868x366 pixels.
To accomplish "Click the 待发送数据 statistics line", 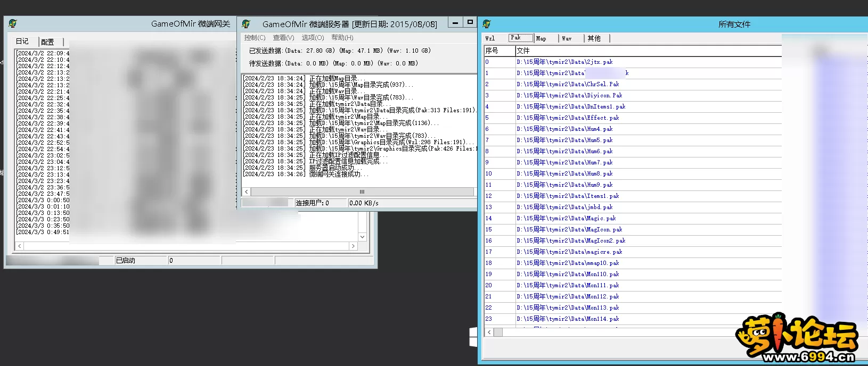I will coord(333,63).
